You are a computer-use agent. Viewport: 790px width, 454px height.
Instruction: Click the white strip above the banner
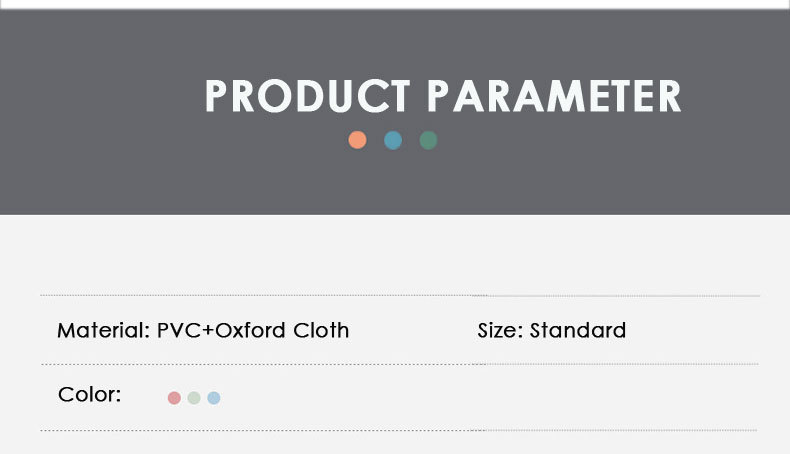pyautogui.click(x=395, y=4)
